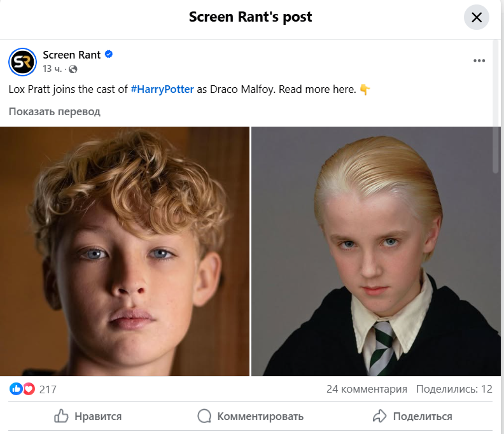
Task: Show who reacted via the 217 count
Action: click(48, 389)
